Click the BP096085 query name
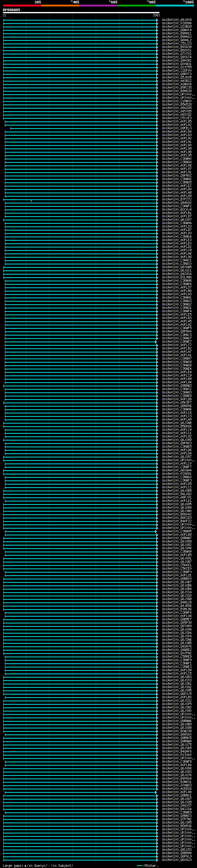The width and height of the screenshot is (197, 868). tap(11, 10)
